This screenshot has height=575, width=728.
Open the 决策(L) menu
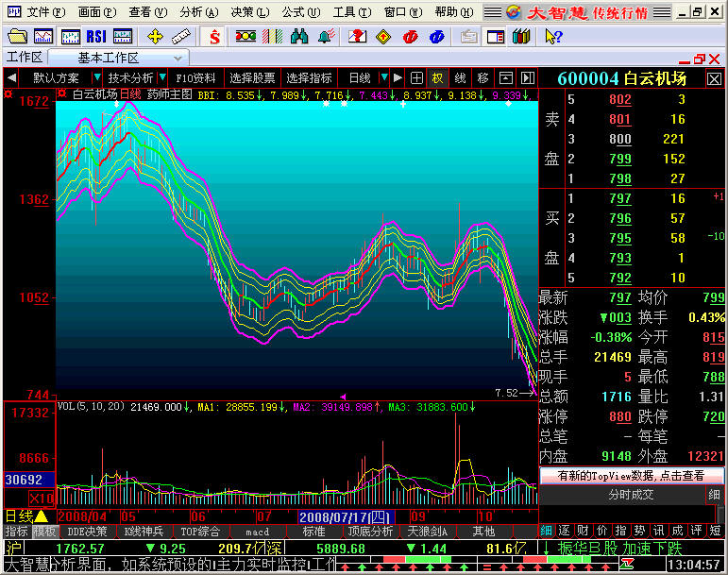point(250,12)
